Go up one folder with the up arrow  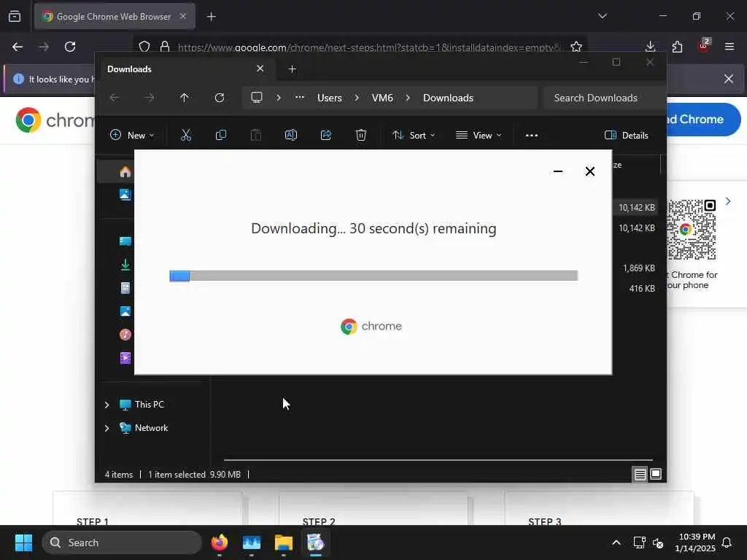185,98
